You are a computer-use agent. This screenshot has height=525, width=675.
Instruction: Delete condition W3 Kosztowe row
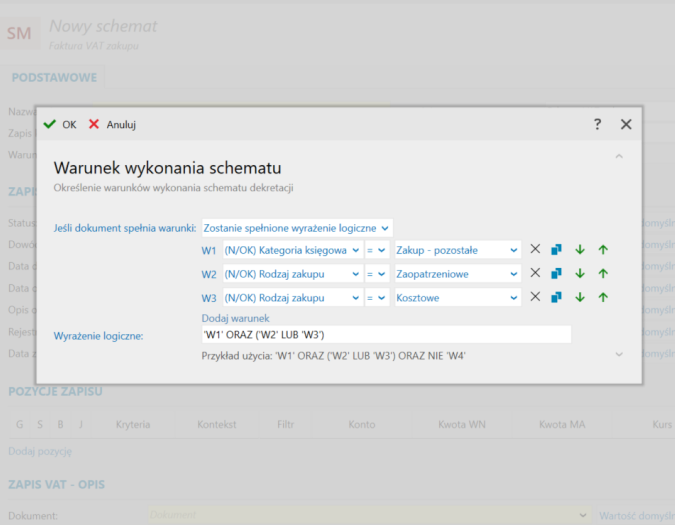535,297
